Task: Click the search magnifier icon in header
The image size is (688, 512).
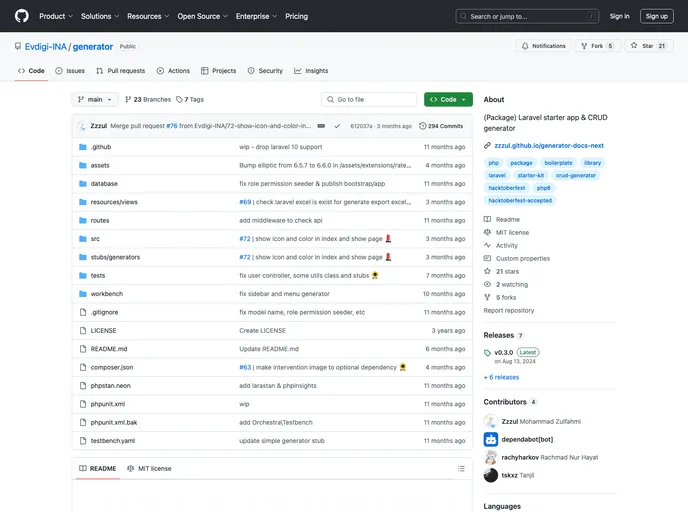Action: tap(463, 16)
